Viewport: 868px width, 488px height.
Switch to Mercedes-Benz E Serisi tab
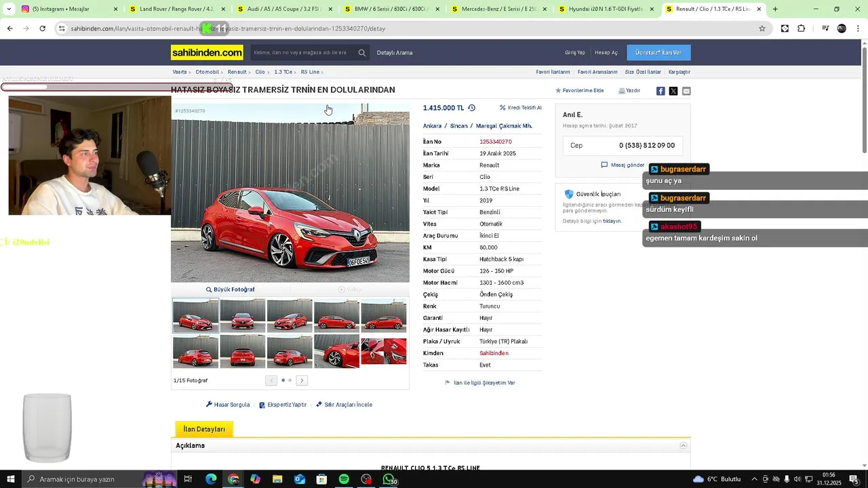point(500,9)
